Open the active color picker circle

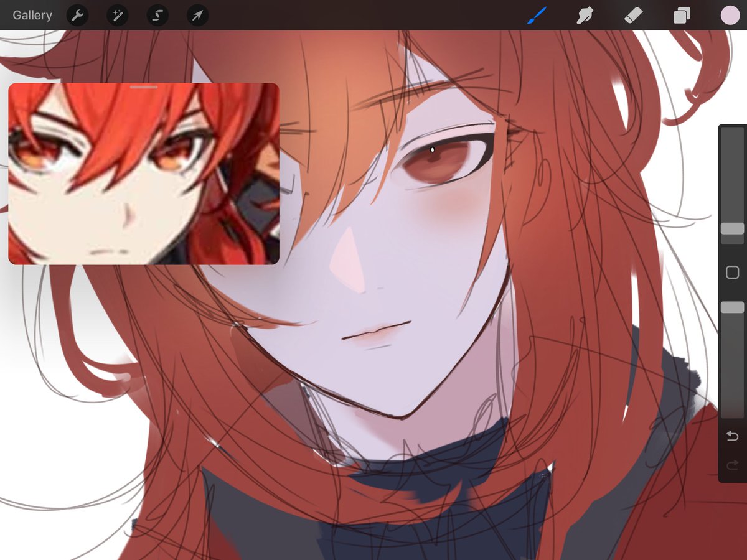(x=730, y=16)
